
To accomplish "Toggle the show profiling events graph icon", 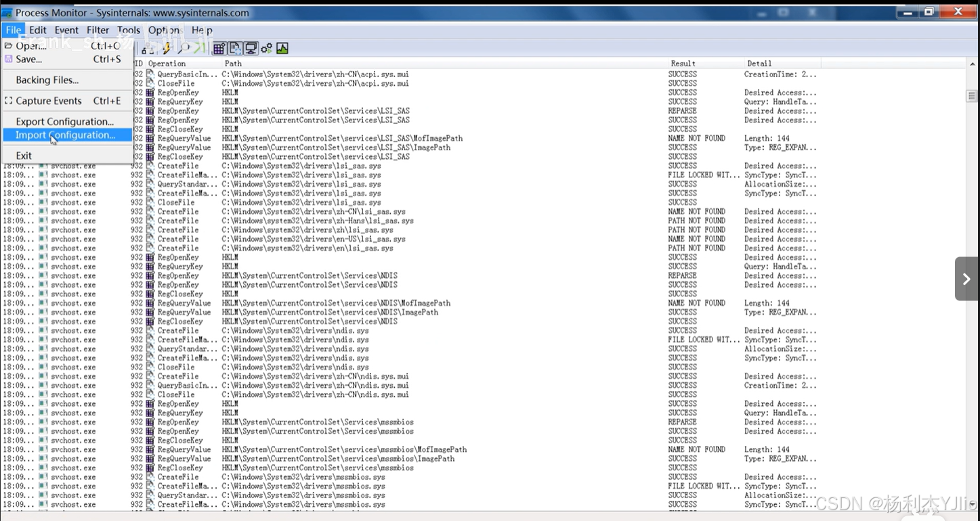I will pyautogui.click(x=282, y=48).
